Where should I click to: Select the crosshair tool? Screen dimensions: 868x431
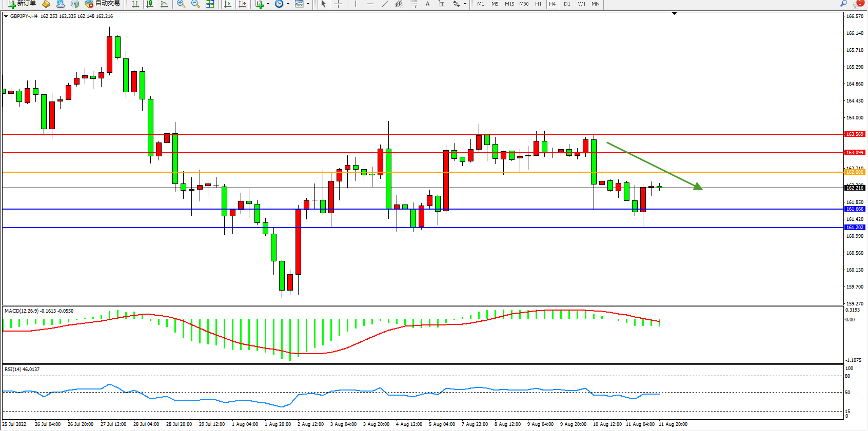point(339,4)
